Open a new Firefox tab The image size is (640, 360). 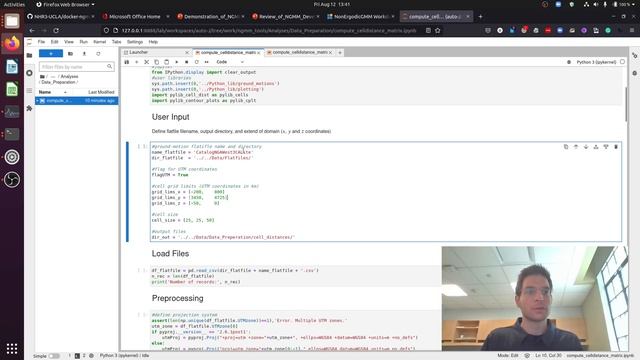click(480, 17)
